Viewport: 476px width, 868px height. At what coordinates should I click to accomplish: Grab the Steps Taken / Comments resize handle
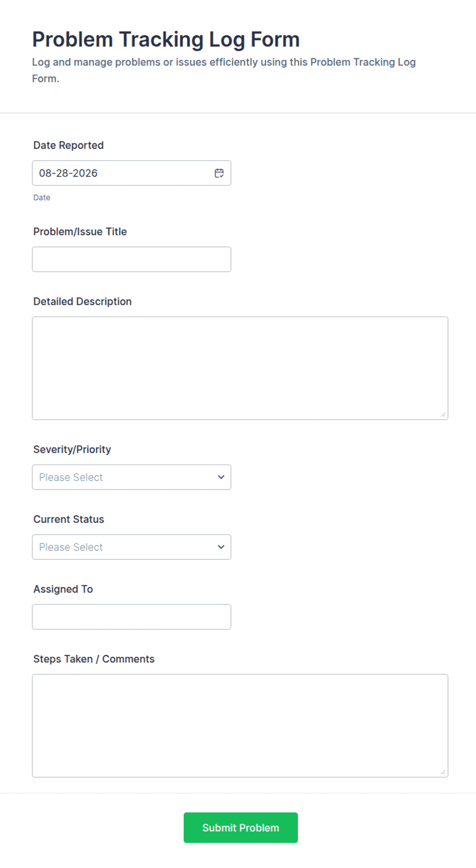[x=443, y=772]
